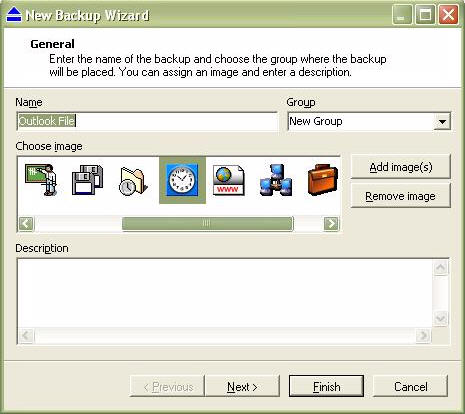Screen dimensions: 465x414
Task: Click the disabled Previous button
Action: click(167, 387)
